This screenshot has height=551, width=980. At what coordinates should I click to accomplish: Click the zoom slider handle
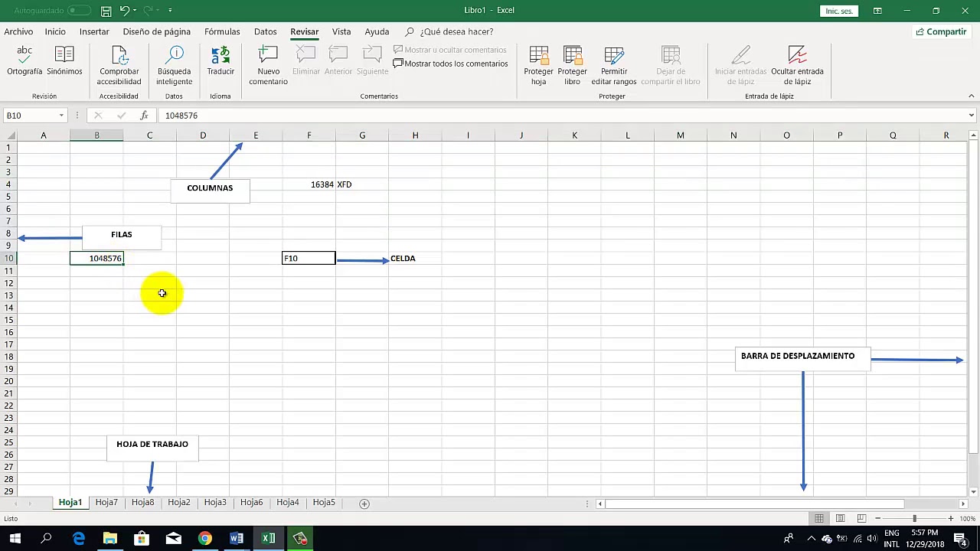click(x=914, y=519)
